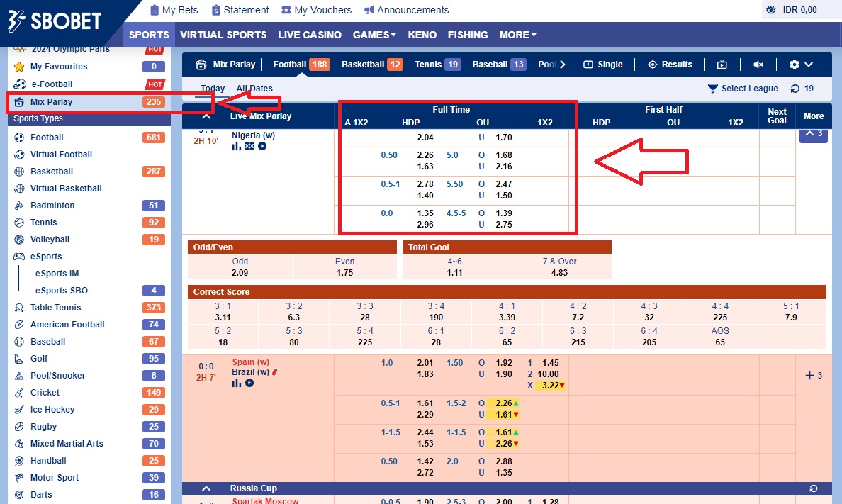This screenshot has width=842, height=504.
Task: Select eSports IM sub-item
Action: click(x=57, y=274)
